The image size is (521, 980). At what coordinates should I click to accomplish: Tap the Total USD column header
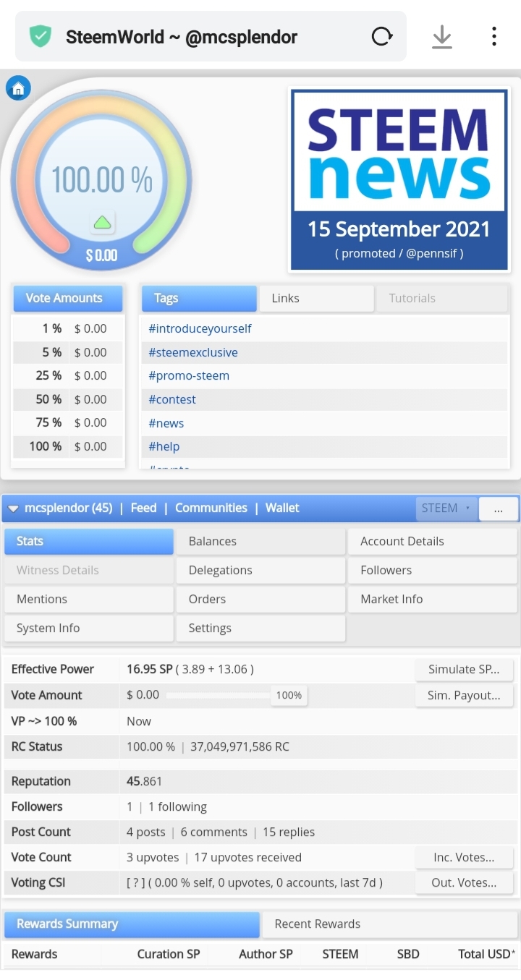[x=487, y=954]
